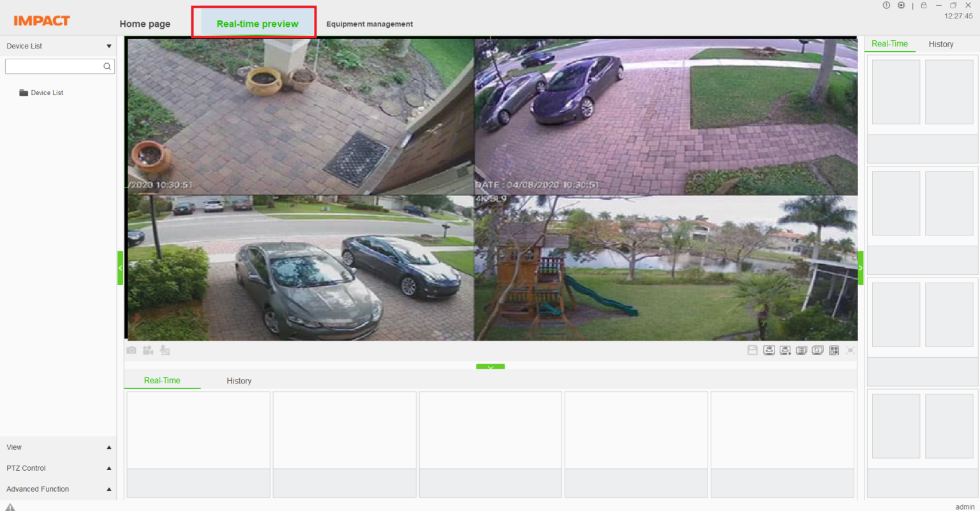Collapse the right panel with green handle
The height and width of the screenshot is (511, 980).
(x=861, y=268)
